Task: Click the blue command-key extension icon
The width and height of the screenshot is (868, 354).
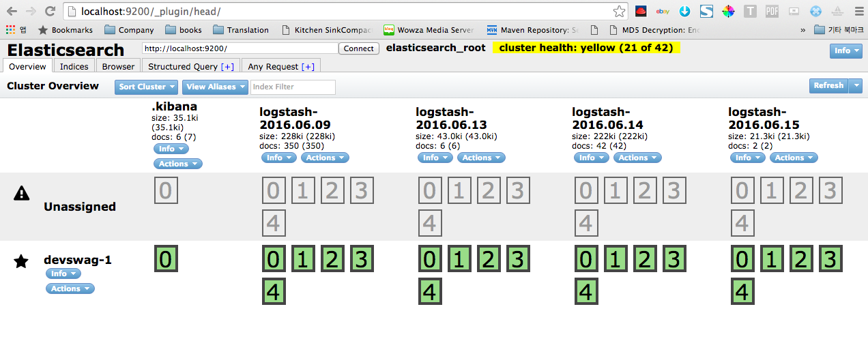Action: [815, 11]
